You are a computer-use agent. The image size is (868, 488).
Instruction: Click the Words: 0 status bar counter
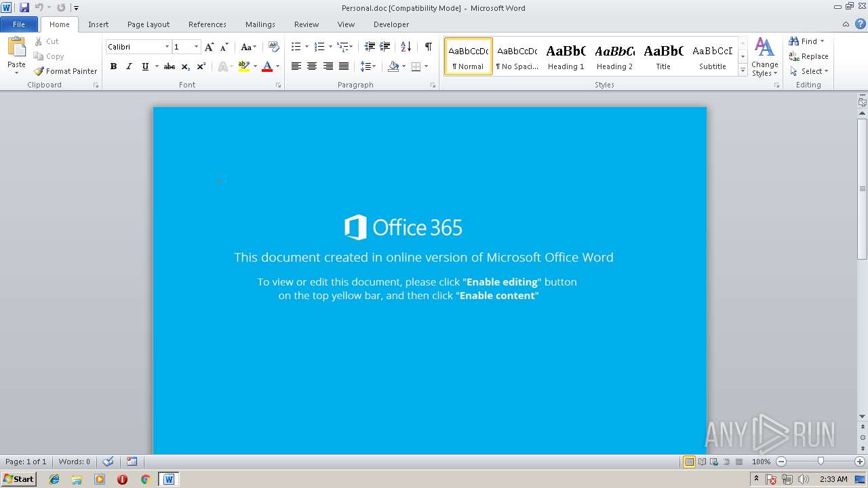tap(75, 462)
